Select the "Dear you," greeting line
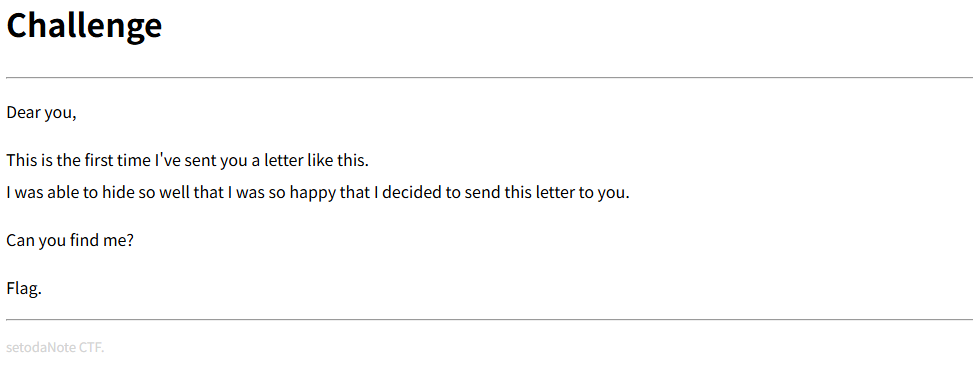Viewport: 973px width, 386px height. 42,114
